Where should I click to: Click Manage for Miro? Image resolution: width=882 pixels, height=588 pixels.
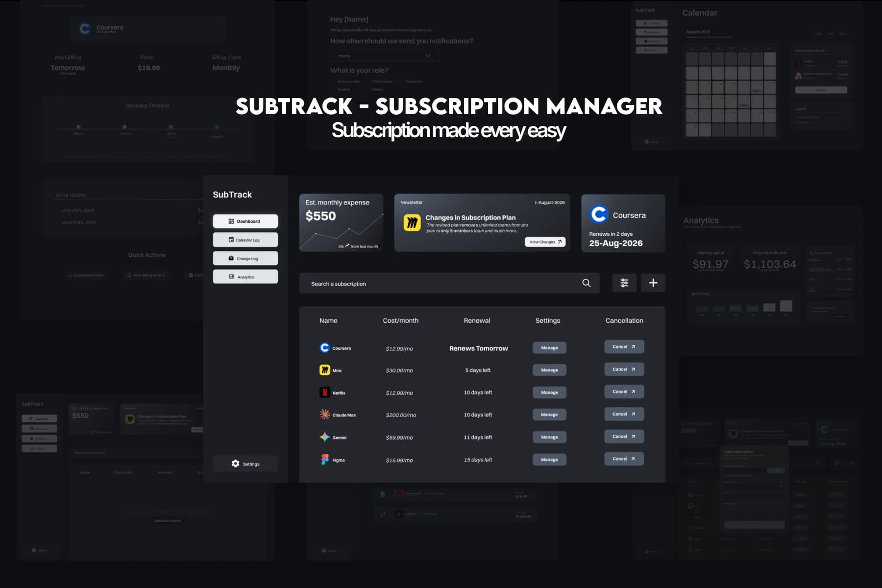coord(549,370)
